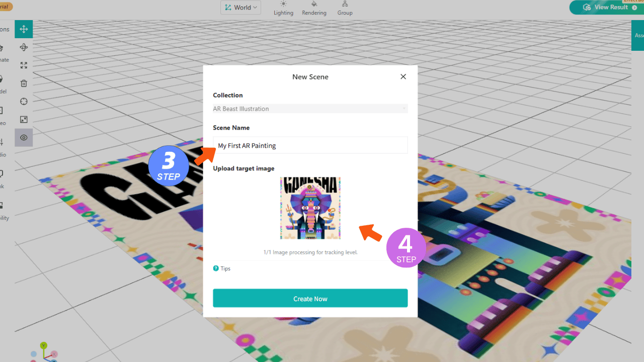Click the uploaded Ganesha target image thumbnail

click(310, 208)
